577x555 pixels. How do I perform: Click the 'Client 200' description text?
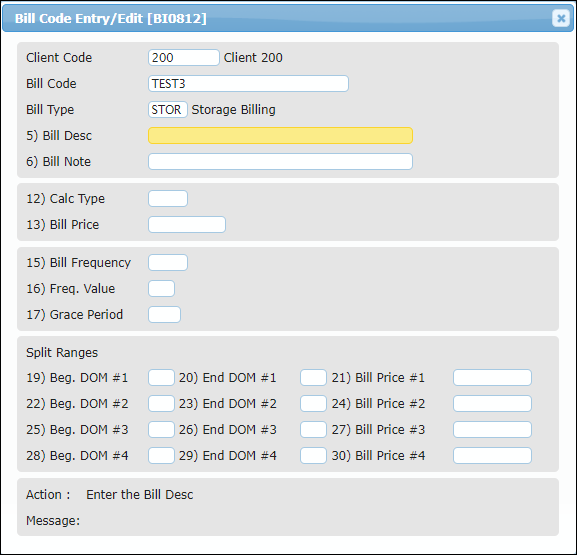point(253,58)
